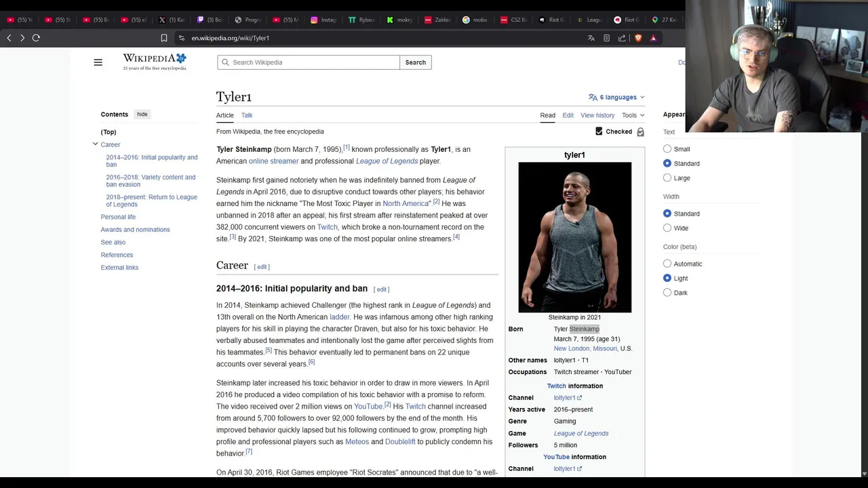Click the Brave Rewards triangle icon
The width and height of the screenshot is (868, 488).
pyautogui.click(x=653, y=38)
